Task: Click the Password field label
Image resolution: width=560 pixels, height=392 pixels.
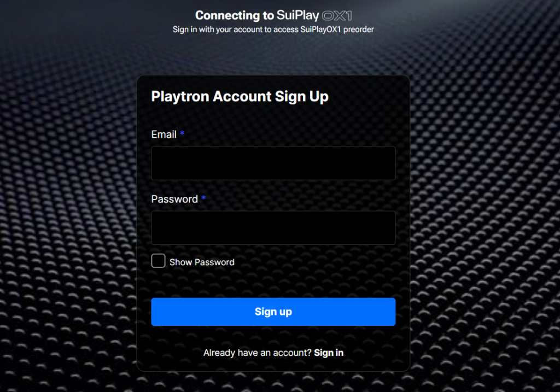Action: 174,199
